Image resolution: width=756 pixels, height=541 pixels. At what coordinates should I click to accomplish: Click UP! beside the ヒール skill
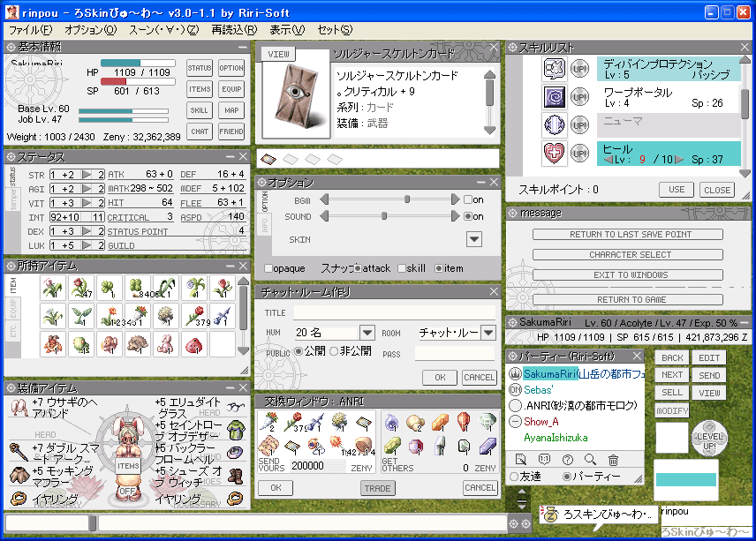click(x=579, y=154)
